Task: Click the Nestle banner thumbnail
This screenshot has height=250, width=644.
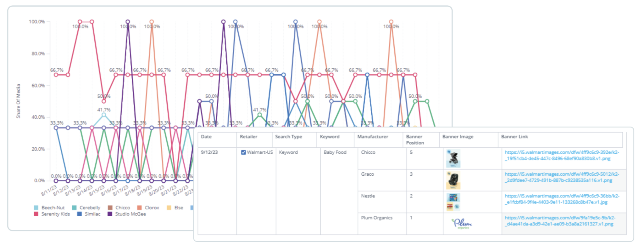Action: click(x=453, y=202)
